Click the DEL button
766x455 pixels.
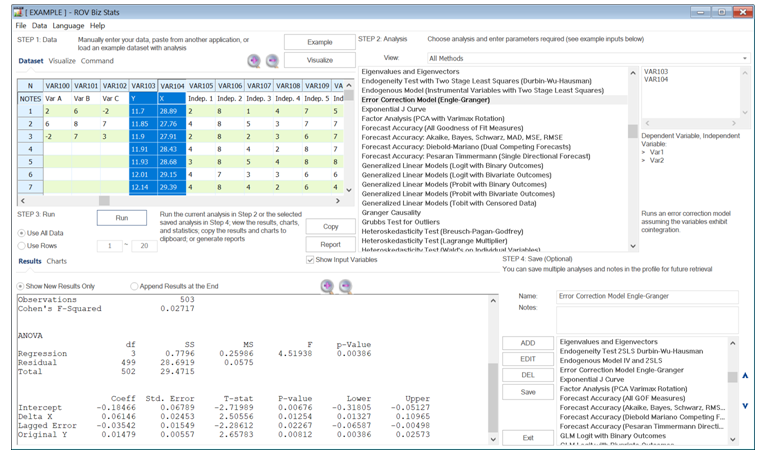(x=528, y=375)
